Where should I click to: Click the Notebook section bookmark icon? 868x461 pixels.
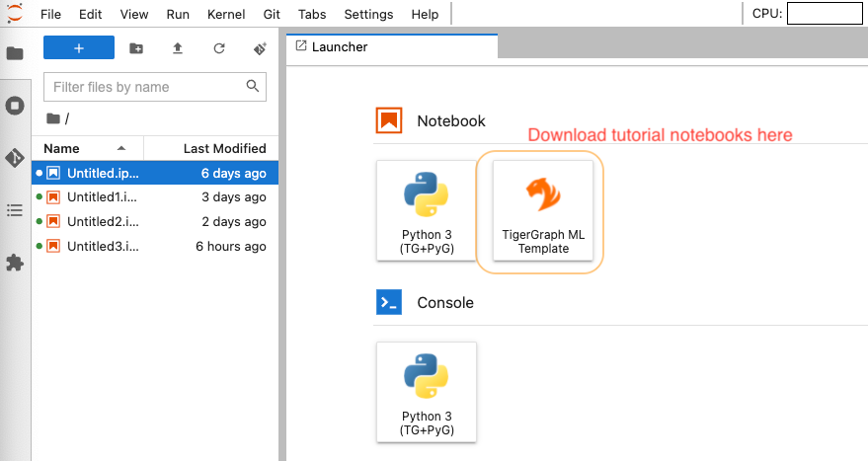[x=389, y=120]
